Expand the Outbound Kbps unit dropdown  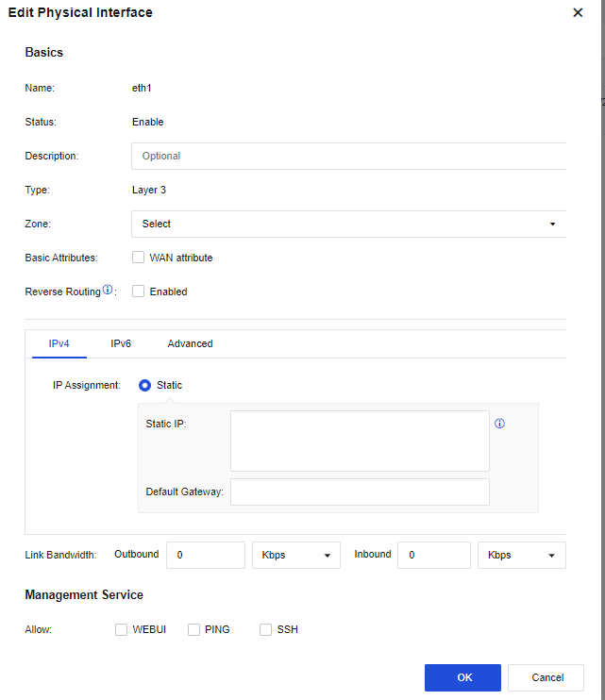pos(295,555)
